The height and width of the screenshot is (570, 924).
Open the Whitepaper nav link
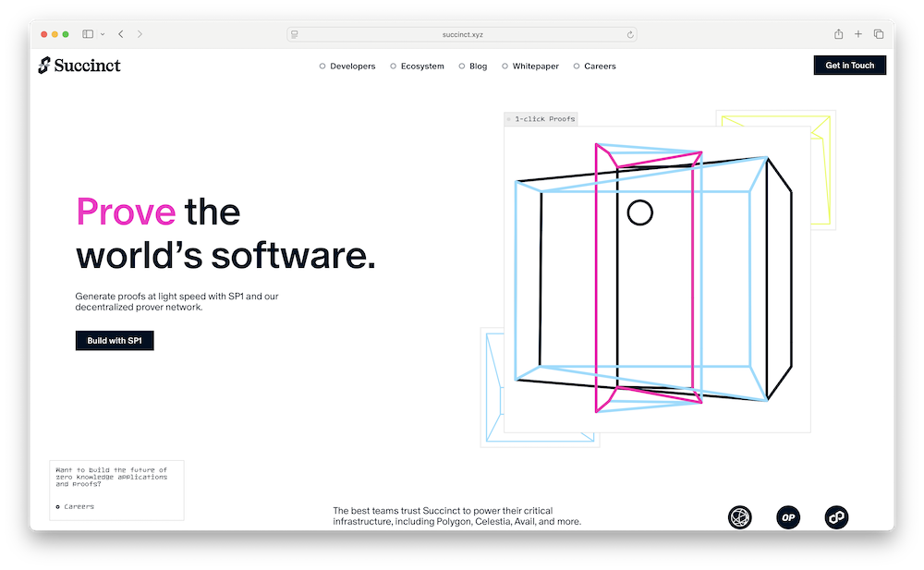click(x=529, y=66)
